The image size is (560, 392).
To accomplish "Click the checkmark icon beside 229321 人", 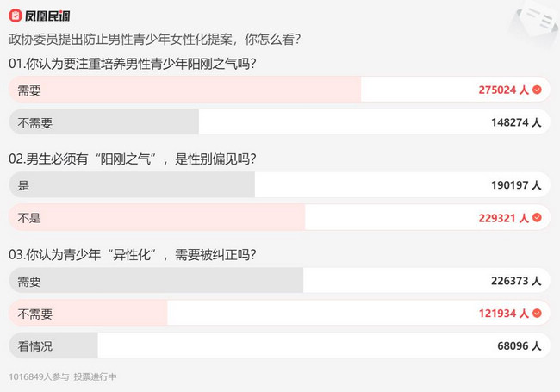I will tap(537, 217).
